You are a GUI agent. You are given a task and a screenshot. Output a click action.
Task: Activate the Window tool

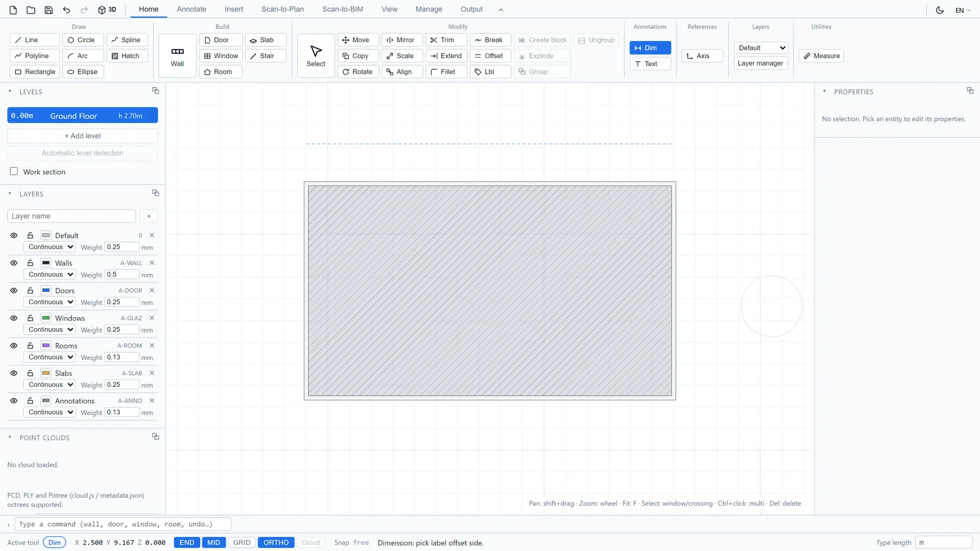click(221, 56)
